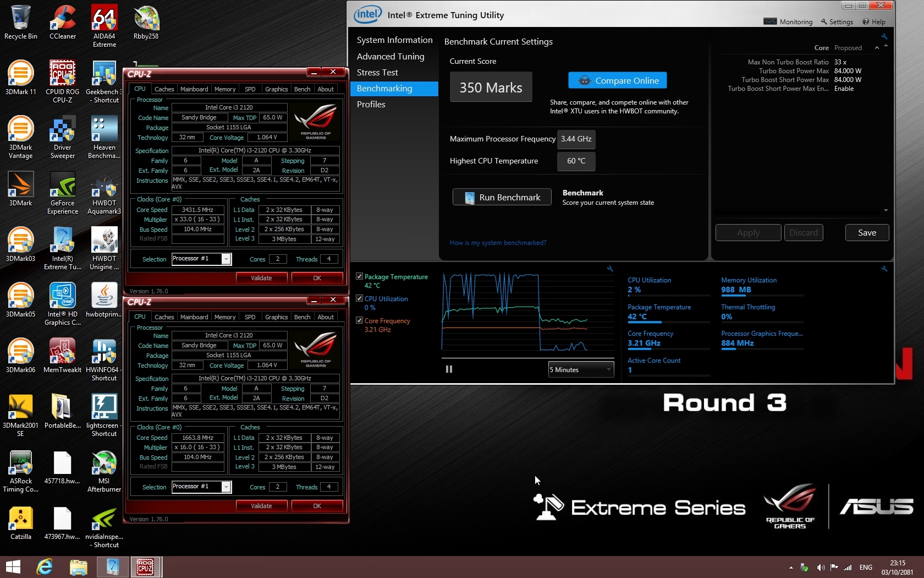
Task: Go to the System Information section
Action: click(394, 40)
